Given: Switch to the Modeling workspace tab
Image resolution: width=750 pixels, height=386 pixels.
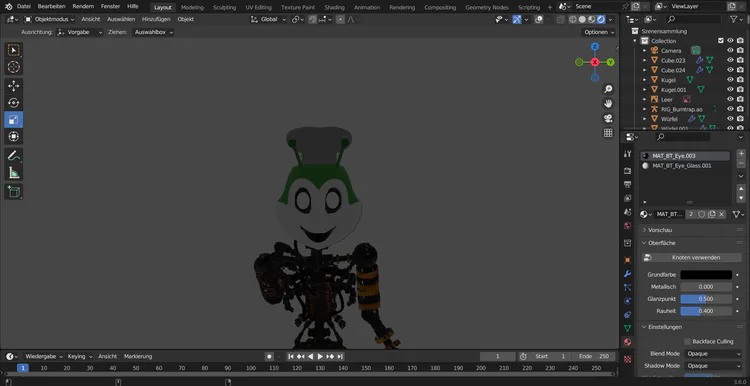Looking at the screenshot, I should pos(192,8).
